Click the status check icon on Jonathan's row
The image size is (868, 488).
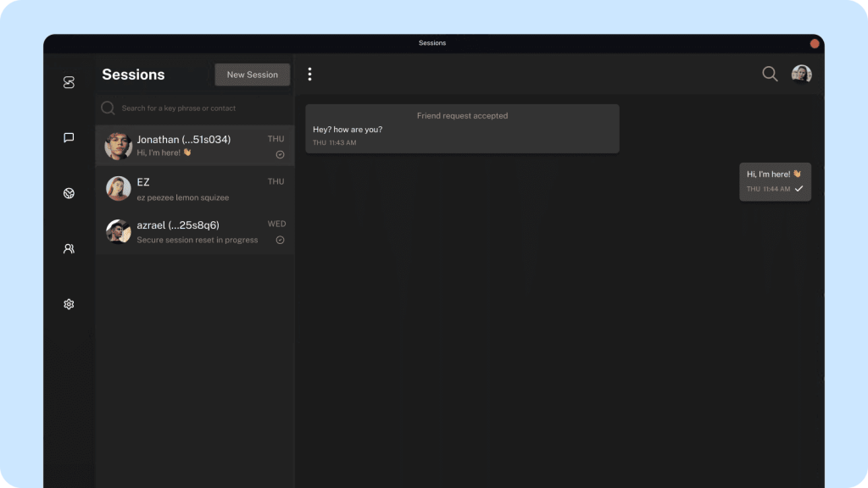(280, 155)
